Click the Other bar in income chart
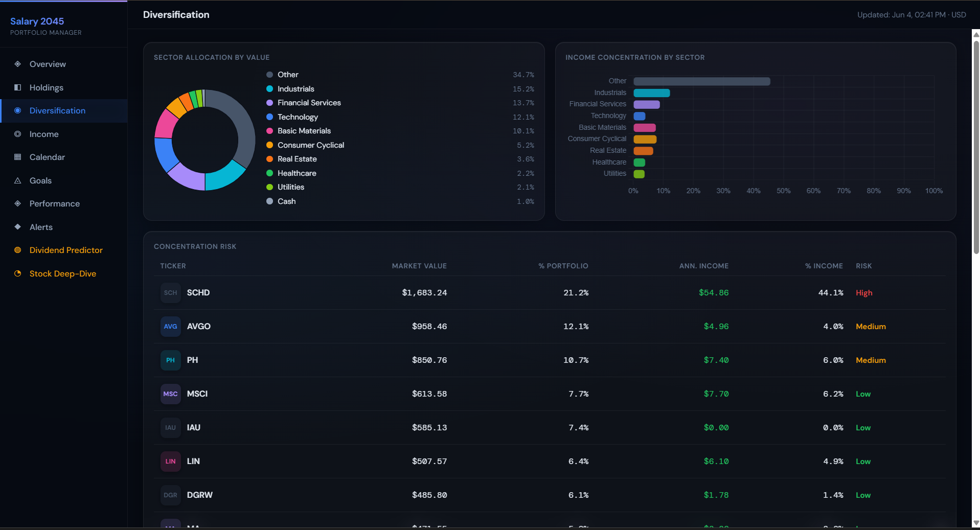The image size is (980, 530). (x=701, y=81)
